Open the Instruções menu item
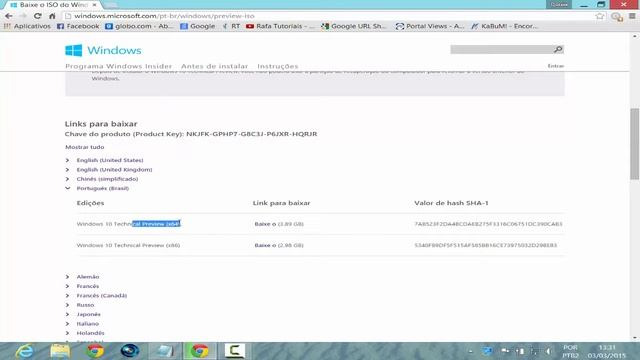 tap(278, 66)
